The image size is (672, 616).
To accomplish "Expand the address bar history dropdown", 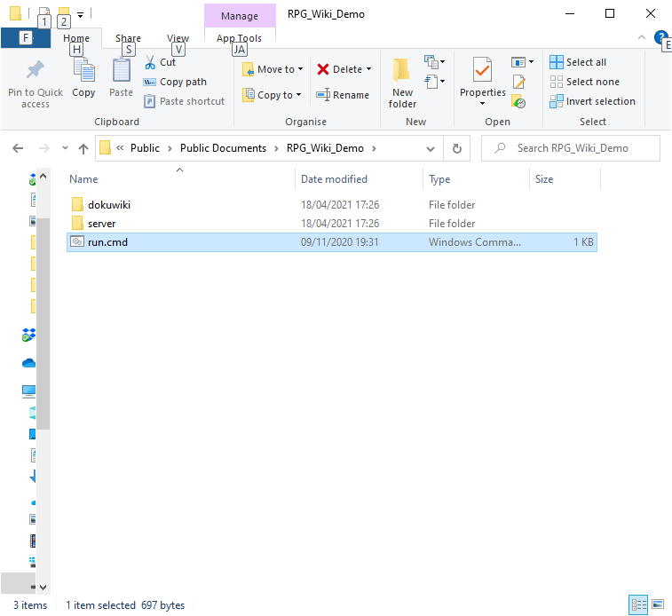I will click(x=431, y=148).
